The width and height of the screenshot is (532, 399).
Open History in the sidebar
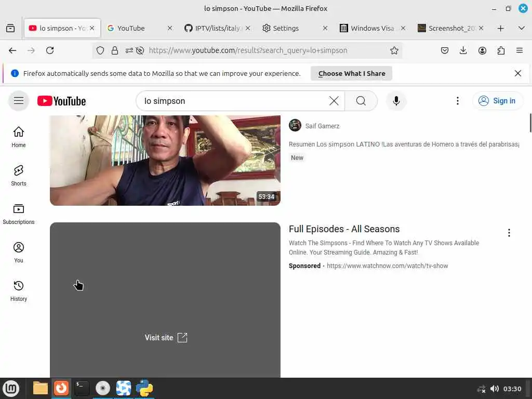click(19, 291)
